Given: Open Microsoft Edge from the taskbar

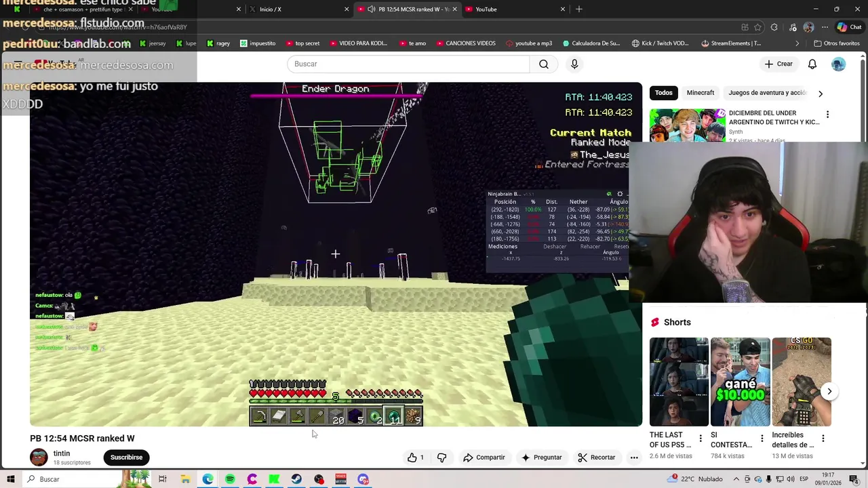Looking at the screenshot, I should [208, 479].
